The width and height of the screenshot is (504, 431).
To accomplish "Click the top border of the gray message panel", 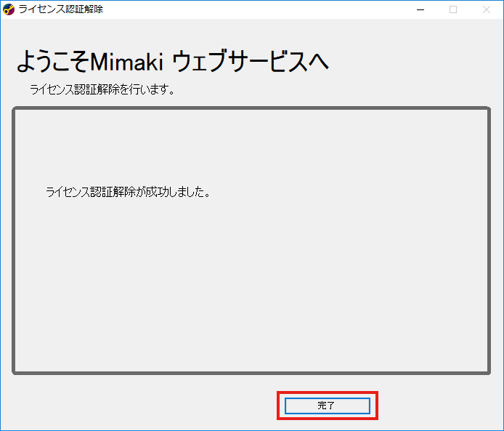I will pyautogui.click(x=251, y=110).
